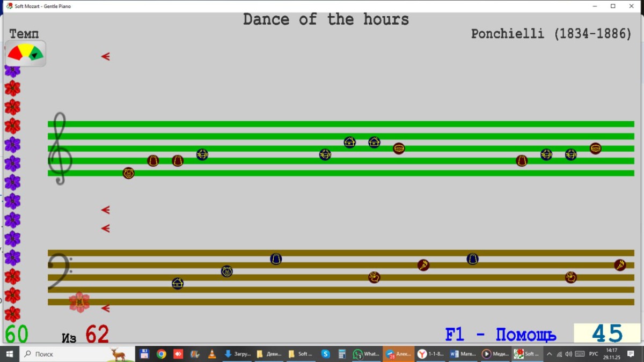The width and height of the screenshot is (644, 362).
Task: Click the green score number 60
Action: pyautogui.click(x=17, y=334)
